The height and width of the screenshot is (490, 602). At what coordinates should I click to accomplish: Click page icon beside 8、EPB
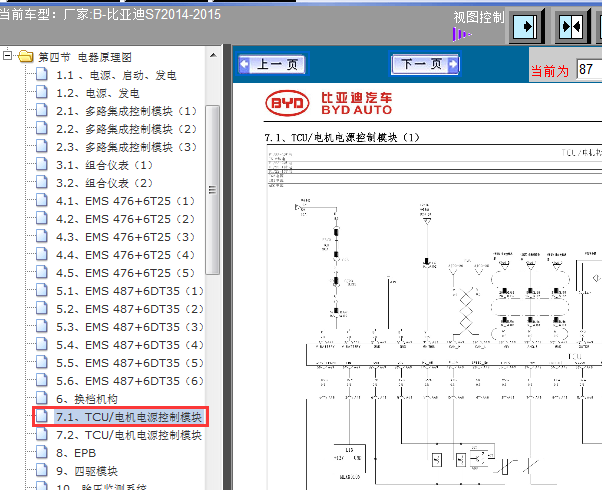point(41,452)
